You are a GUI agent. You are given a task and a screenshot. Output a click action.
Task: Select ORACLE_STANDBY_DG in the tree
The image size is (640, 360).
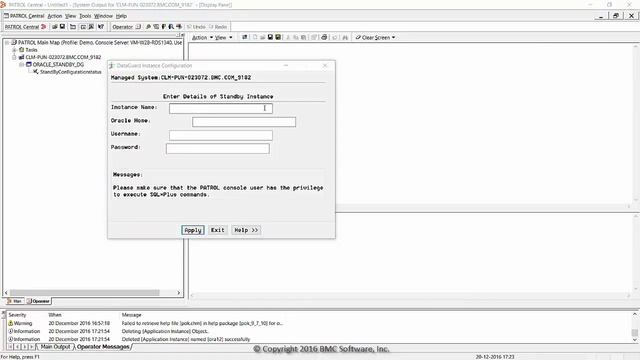[x=58, y=64]
